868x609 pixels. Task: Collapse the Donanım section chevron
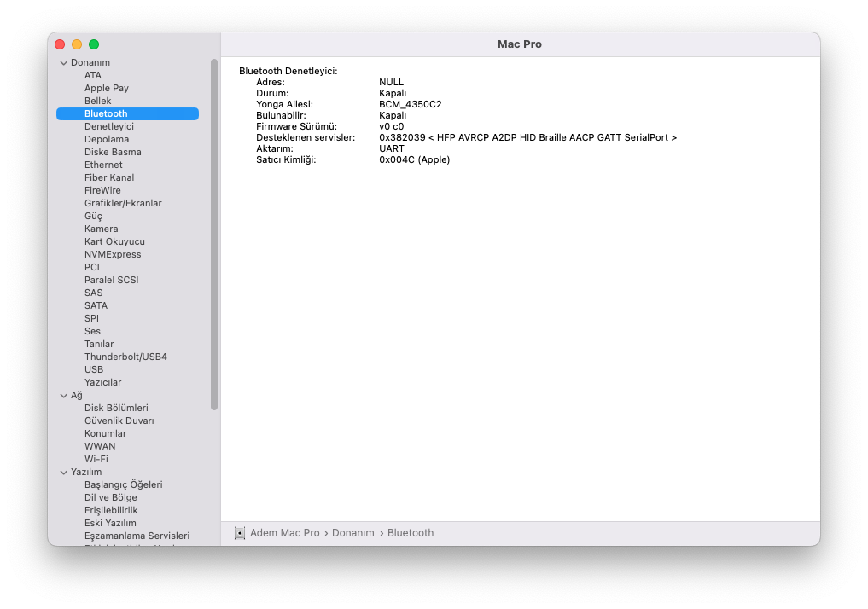(64, 63)
